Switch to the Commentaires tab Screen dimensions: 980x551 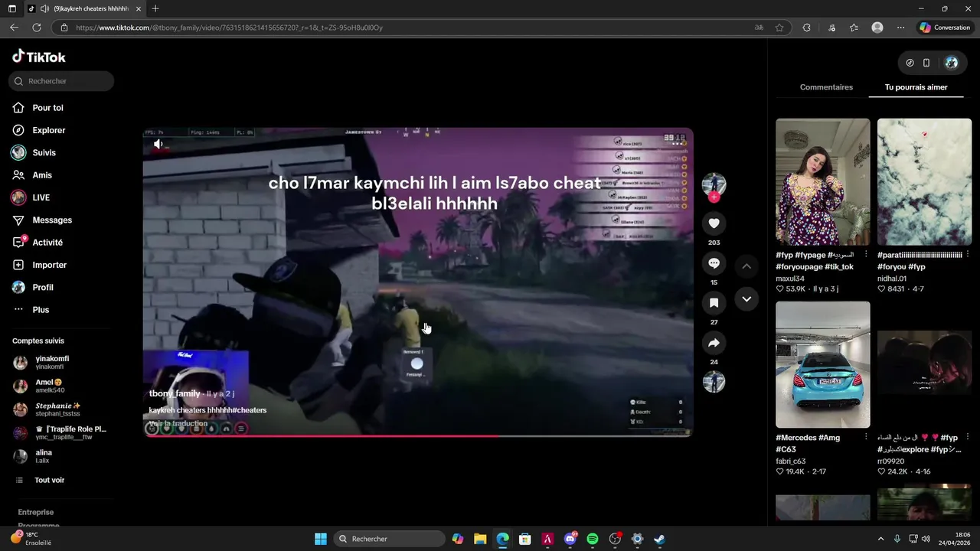pyautogui.click(x=826, y=87)
